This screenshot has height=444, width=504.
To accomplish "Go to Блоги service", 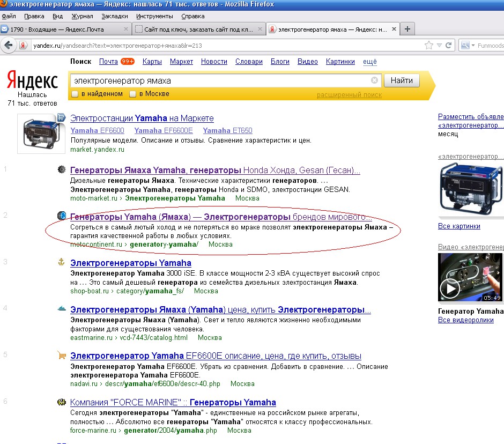I will [x=280, y=62].
